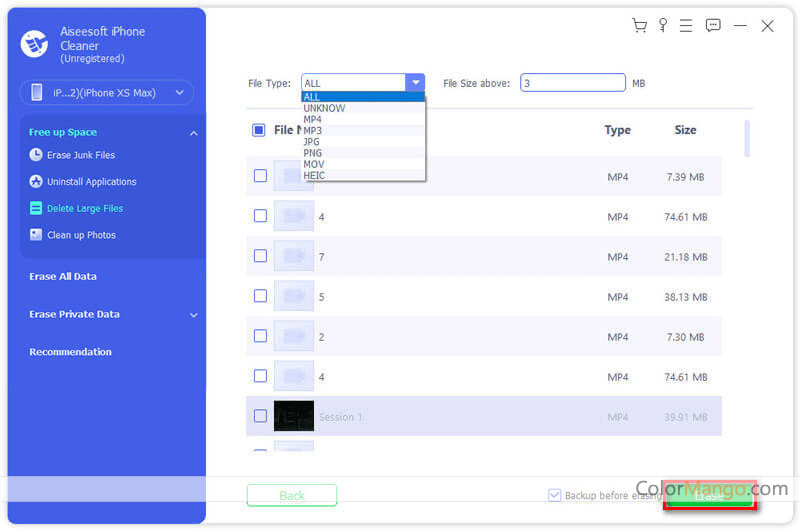Collapse the Free up Space section
This screenshot has height=530, width=800.
click(x=193, y=132)
